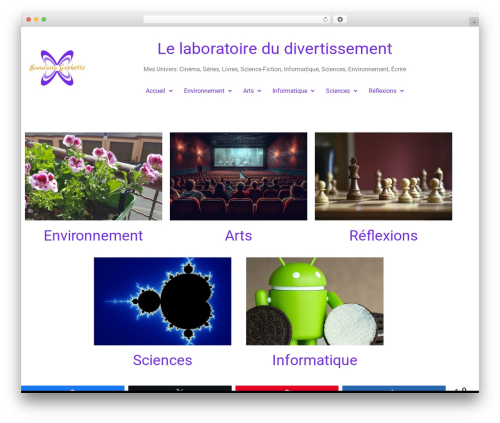This screenshot has width=500, height=423.
Task: Follow the Environnement heading under the flowers
Action: point(93,236)
